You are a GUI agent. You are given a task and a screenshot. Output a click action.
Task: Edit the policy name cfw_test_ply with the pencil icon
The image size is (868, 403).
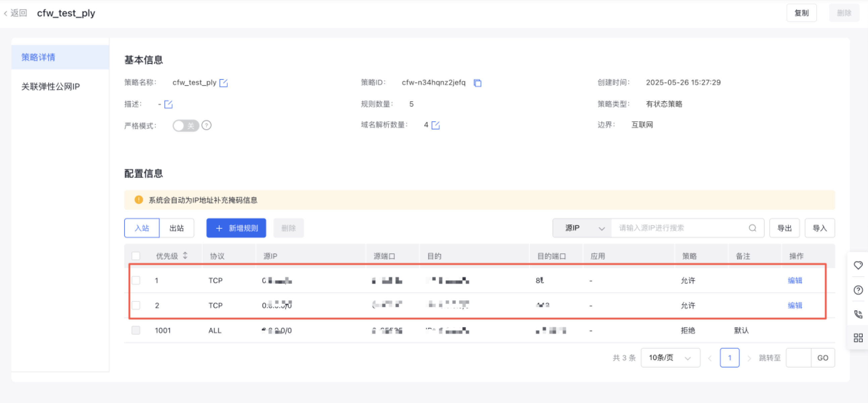(224, 83)
